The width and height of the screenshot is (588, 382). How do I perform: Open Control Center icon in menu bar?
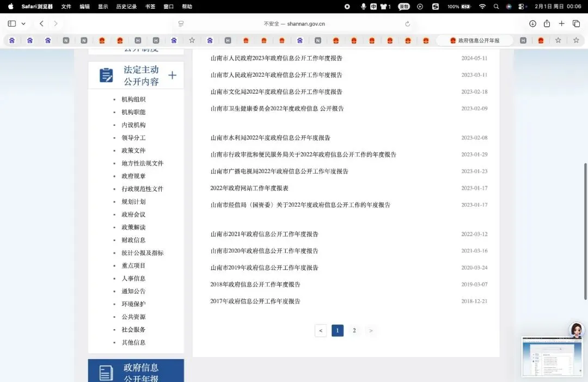click(522, 7)
